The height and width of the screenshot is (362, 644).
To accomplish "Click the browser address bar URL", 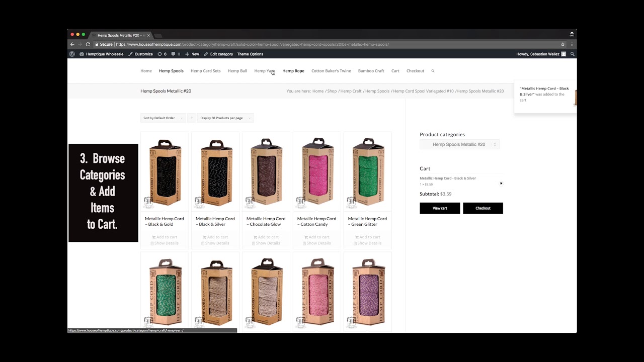I will pyautogui.click(x=252, y=44).
